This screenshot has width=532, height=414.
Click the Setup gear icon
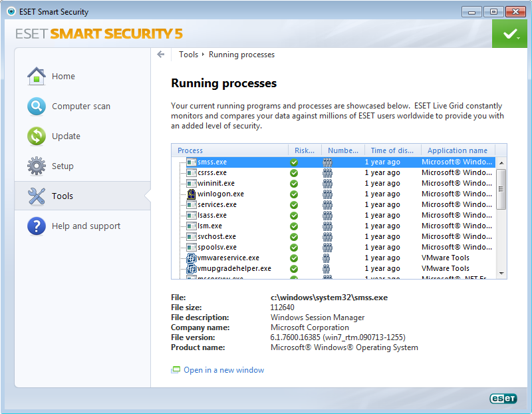point(37,166)
